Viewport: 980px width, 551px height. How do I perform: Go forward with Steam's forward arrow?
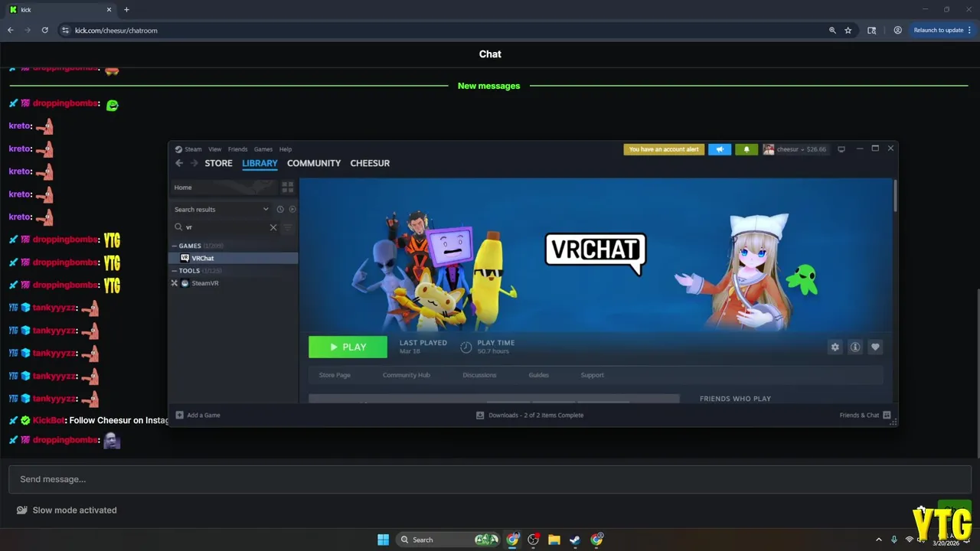(194, 163)
